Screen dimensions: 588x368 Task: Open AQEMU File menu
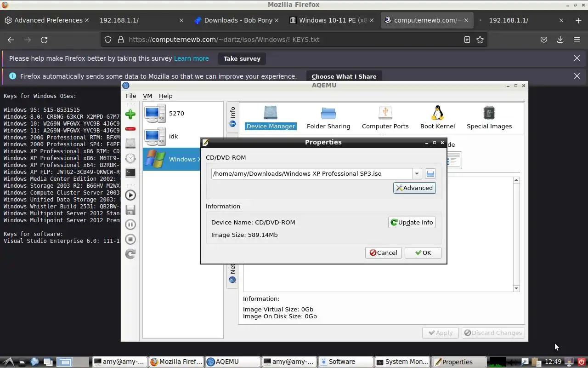[x=131, y=96]
